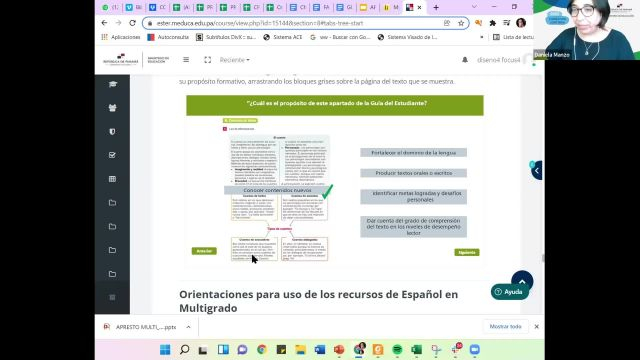Open the third folder icon in sidebar

(x=112, y=250)
